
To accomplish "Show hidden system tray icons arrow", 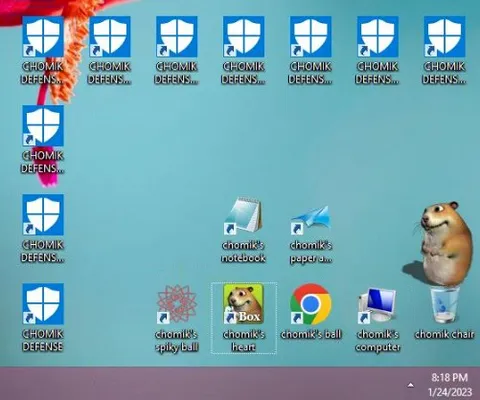I will [x=411, y=385].
